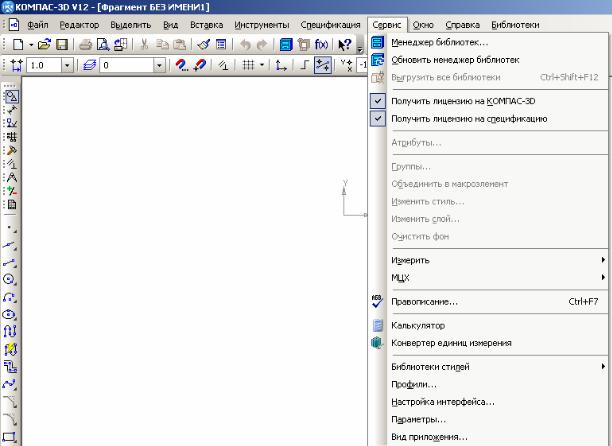Save the document with floppy icon
This screenshot has width=612, height=446.
coord(62,44)
